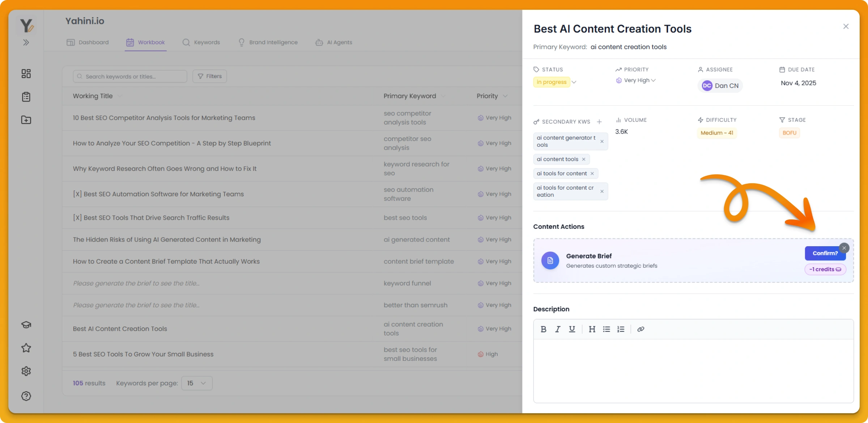868x423 pixels.
Task: Insert a bulleted list in description
Action: click(607, 329)
